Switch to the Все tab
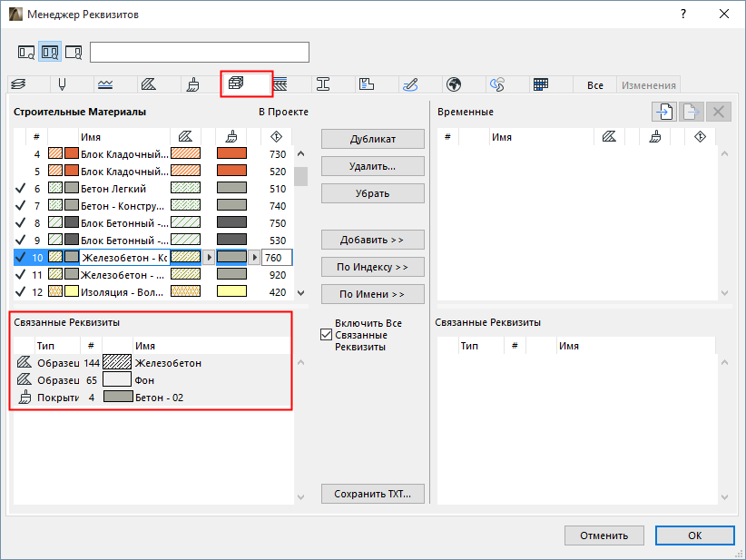This screenshot has width=746, height=560. coord(594,85)
